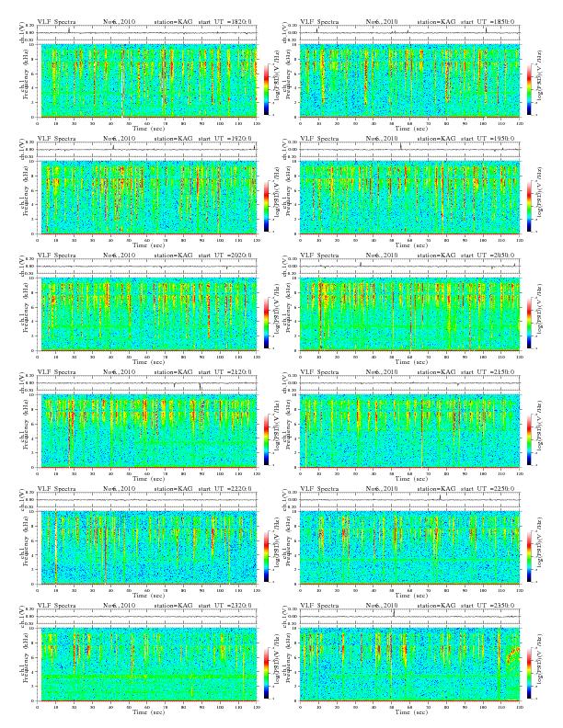Screen dimensions: 563x728
Task: Click the color scale bar of the 1950 panel
Action: 530,206
